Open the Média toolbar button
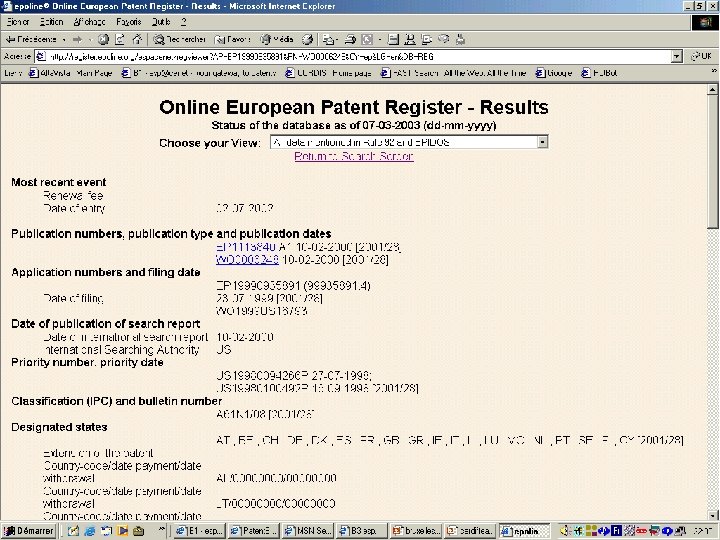Viewport: 720px width, 540px height. click(277, 39)
